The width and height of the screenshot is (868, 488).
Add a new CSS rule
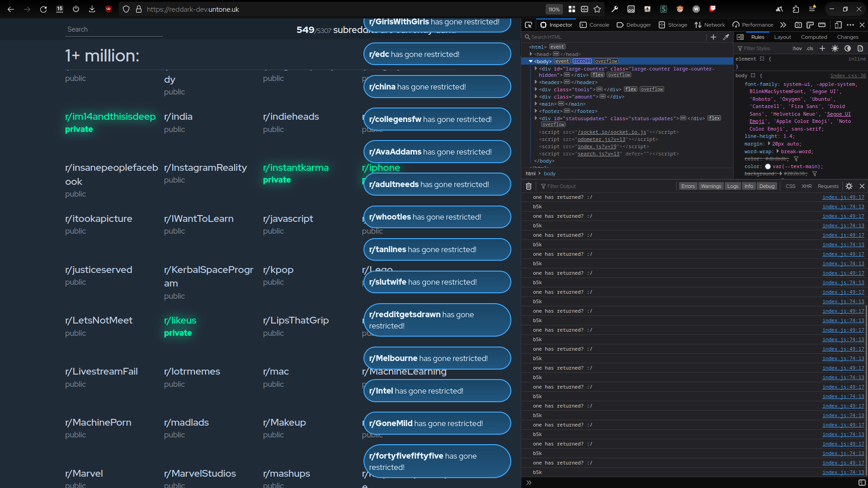822,48
